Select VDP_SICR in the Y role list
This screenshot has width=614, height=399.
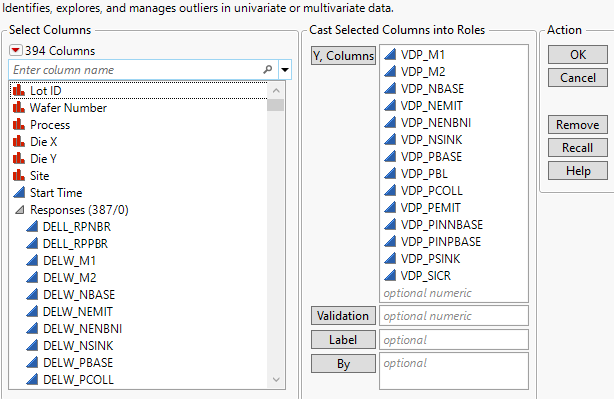[x=454, y=276]
